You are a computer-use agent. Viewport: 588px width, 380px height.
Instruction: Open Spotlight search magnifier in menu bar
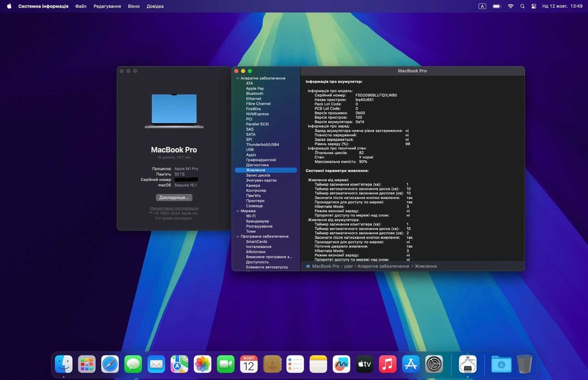[x=522, y=6]
